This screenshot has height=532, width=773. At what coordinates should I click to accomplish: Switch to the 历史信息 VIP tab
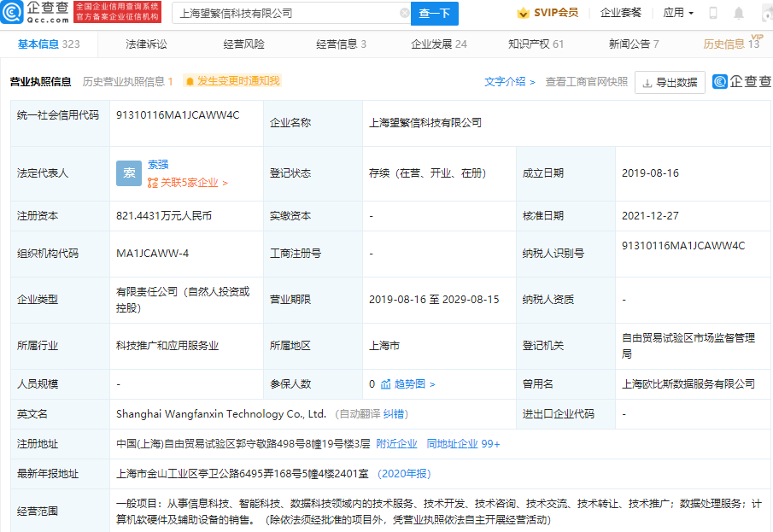[x=732, y=44]
